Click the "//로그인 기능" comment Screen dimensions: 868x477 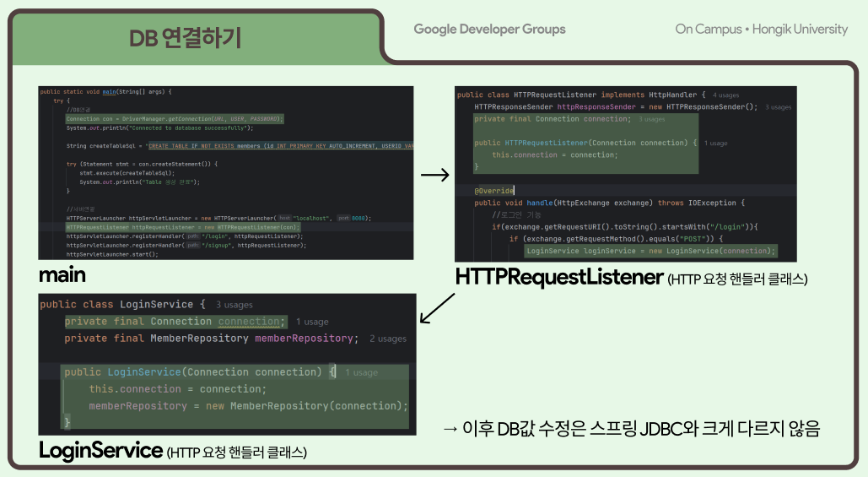(516, 215)
